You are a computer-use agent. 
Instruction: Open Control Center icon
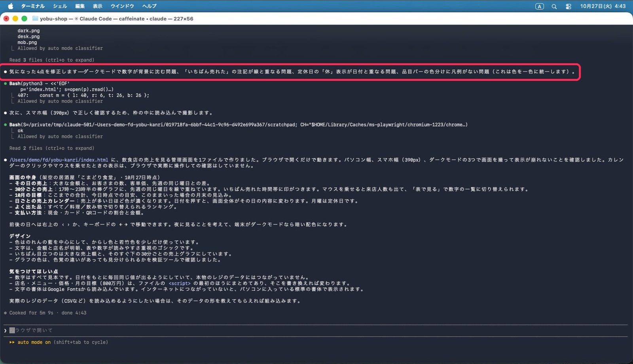point(569,6)
